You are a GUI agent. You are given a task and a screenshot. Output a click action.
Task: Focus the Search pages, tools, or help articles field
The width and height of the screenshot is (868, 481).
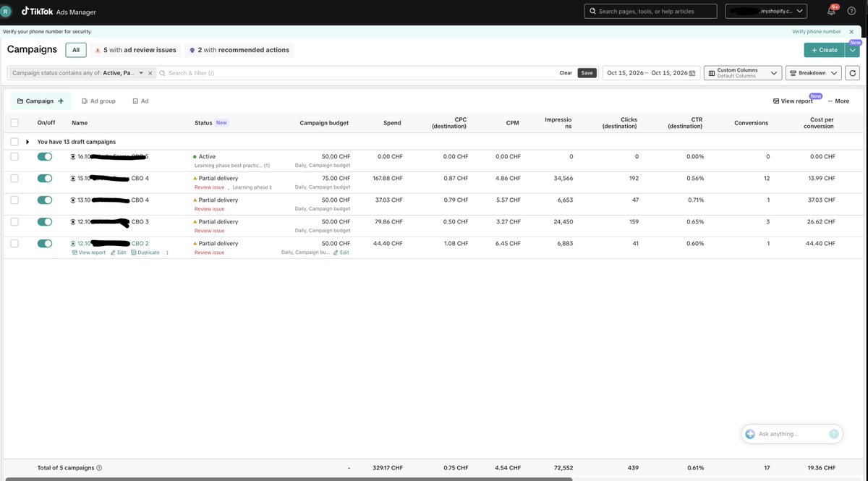click(x=650, y=12)
